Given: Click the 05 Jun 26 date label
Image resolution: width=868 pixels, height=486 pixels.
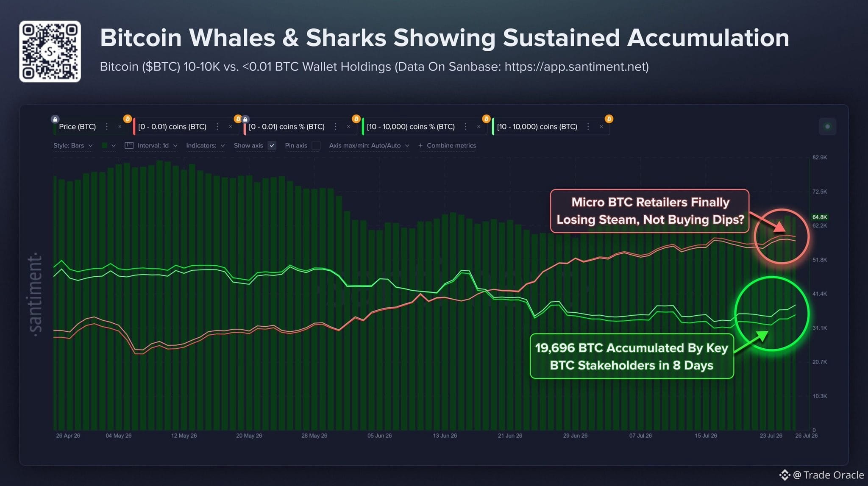Looking at the screenshot, I should pos(379,436).
